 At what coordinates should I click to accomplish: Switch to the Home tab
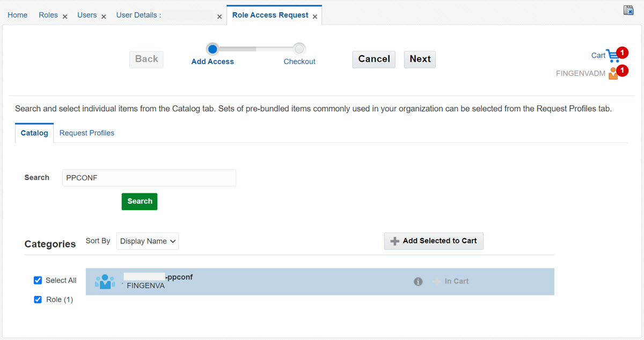point(17,15)
